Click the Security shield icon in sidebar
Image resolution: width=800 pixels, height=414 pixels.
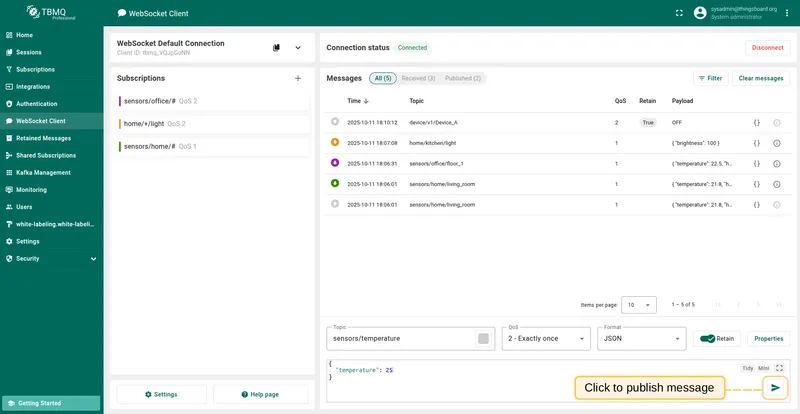[9, 258]
